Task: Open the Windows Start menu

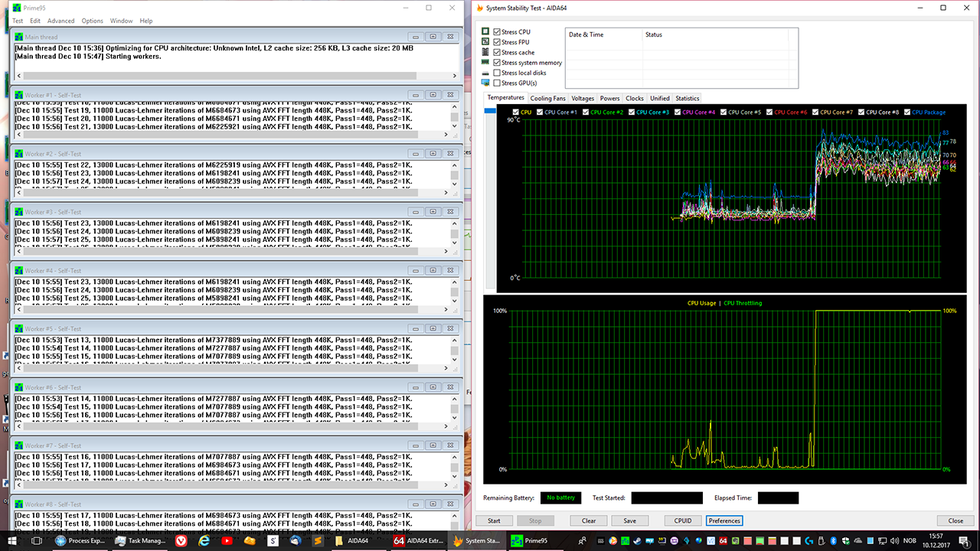Action: (13, 540)
